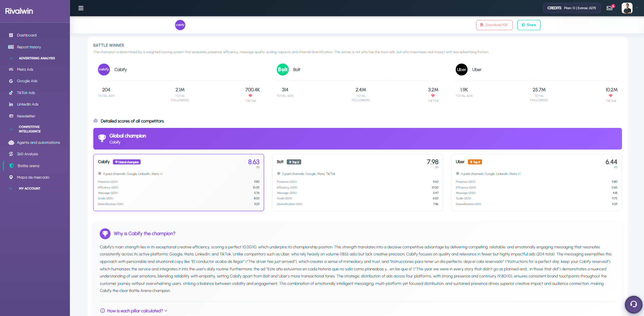Click Bolt's 7.98 overall score
The image size is (644, 316).
[433, 162]
